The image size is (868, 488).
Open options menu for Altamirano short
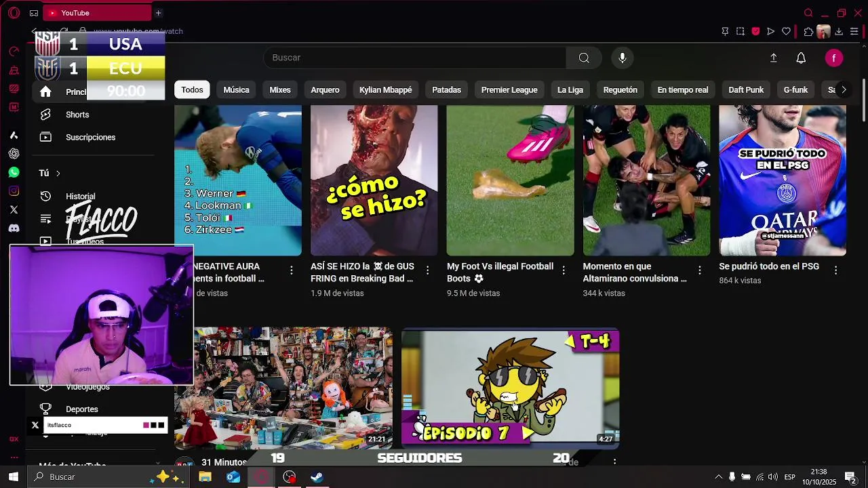pos(700,270)
